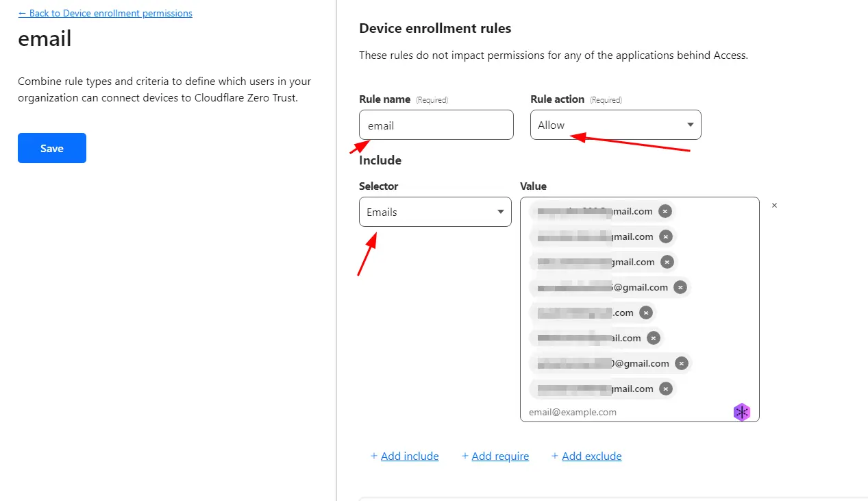868x501 pixels.
Task: Remove the first email chip in Value
Action: pos(665,211)
